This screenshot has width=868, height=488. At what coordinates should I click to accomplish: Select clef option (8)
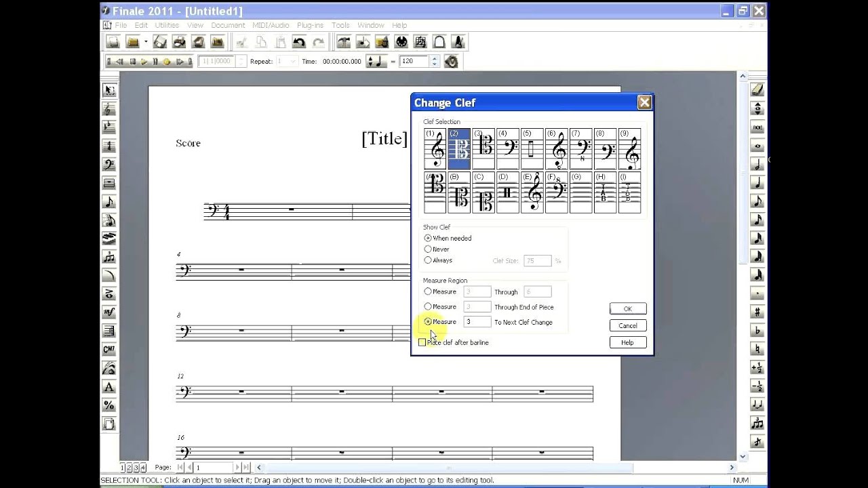tap(606, 148)
